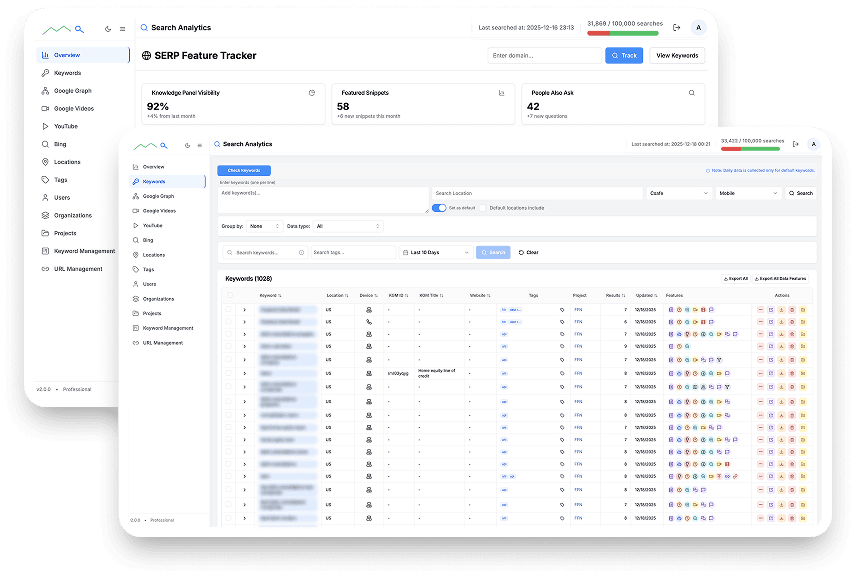The height and width of the screenshot is (577, 856).
Task: Open the Last 10 Days date range dropdown
Action: pos(435,252)
